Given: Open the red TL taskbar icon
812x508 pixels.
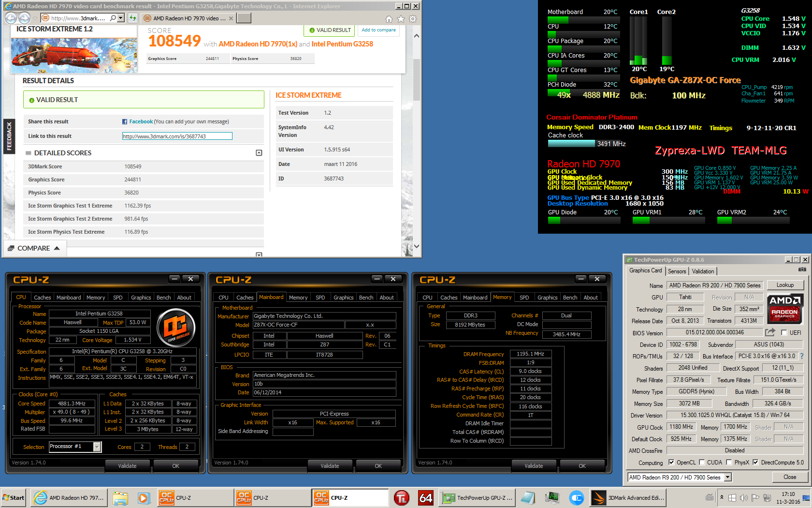Looking at the screenshot, I should point(402,497).
